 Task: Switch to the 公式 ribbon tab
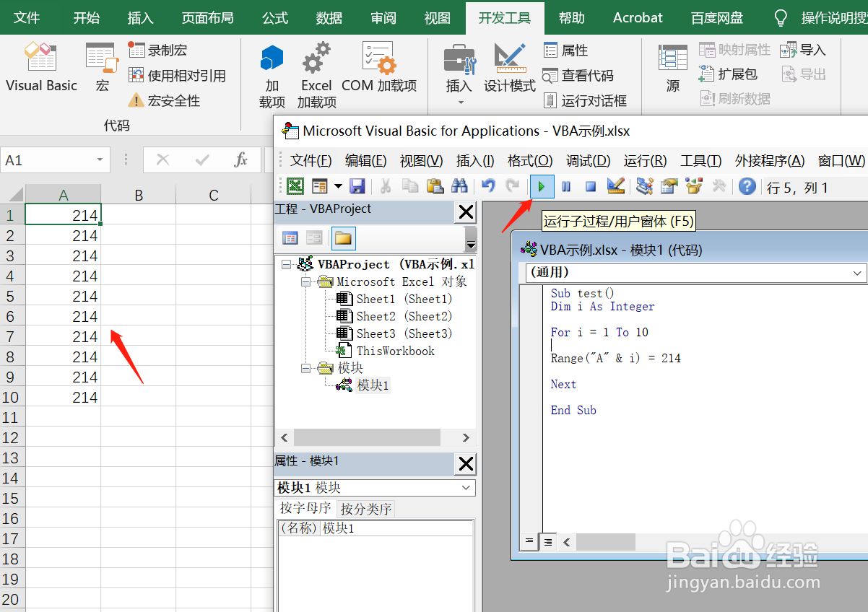click(x=275, y=17)
